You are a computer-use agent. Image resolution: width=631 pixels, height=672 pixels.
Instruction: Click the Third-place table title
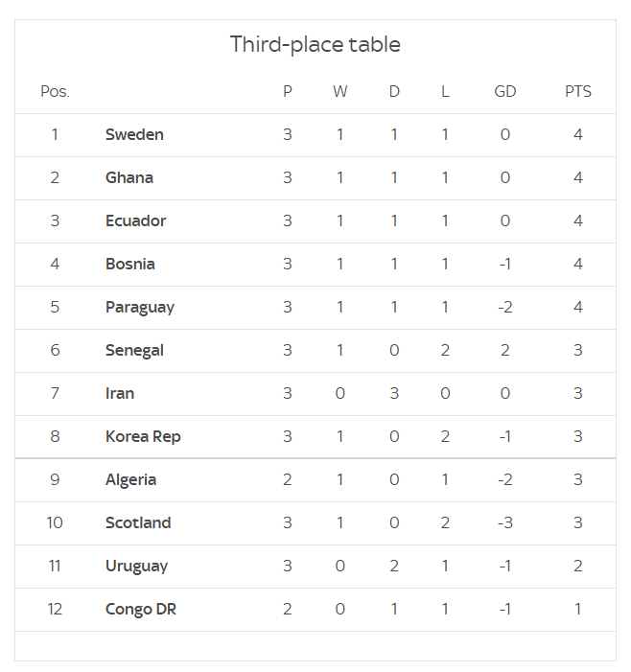point(315,44)
